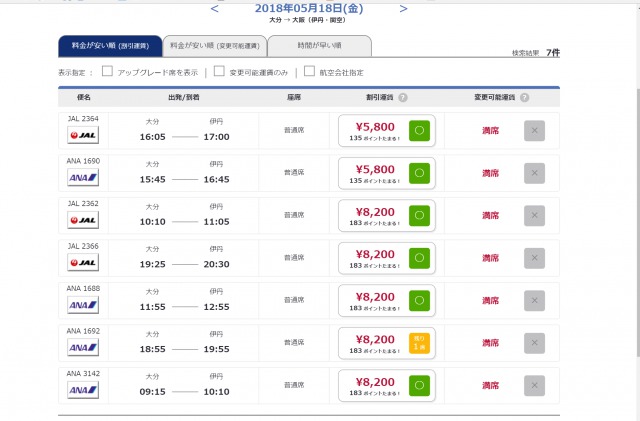Screen dimensions: 640x421
Task: Click the ANA logo for flight ANA 1688
Action: [83, 305]
